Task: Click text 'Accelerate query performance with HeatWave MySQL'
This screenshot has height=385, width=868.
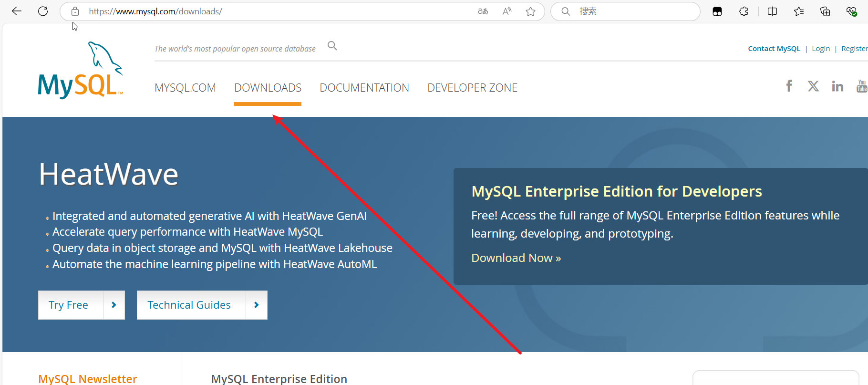Action: (x=187, y=232)
